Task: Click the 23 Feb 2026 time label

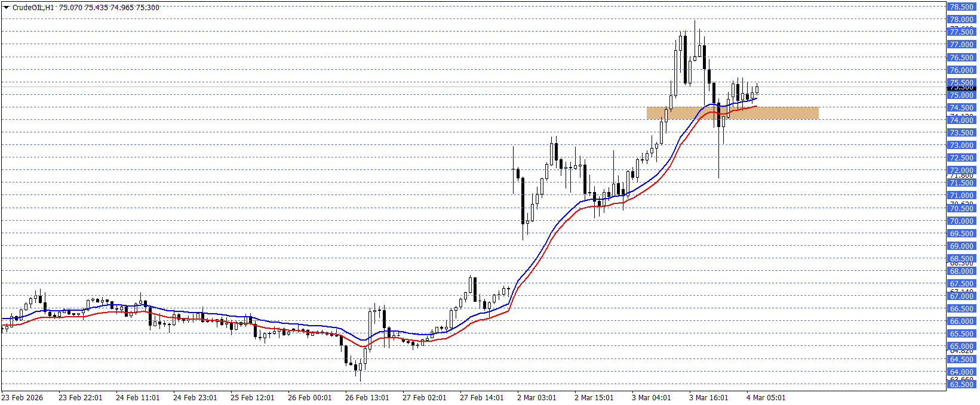Action: 22,398
